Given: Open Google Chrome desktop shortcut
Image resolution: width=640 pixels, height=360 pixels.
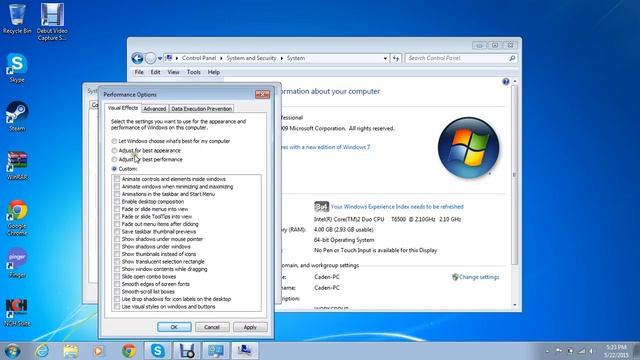Looking at the screenshot, I should 17,218.
